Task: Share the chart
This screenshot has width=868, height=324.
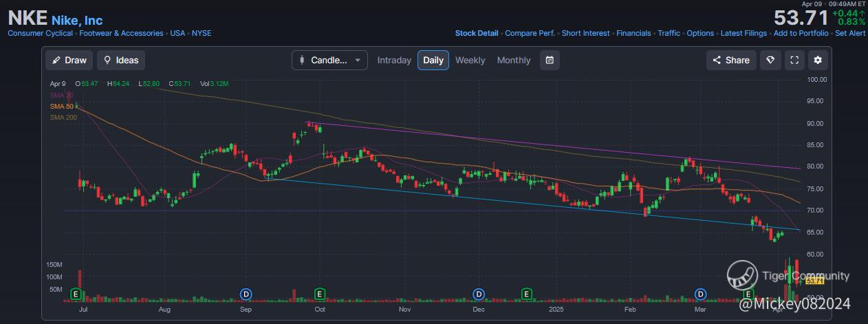Action: pyautogui.click(x=731, y=60)
